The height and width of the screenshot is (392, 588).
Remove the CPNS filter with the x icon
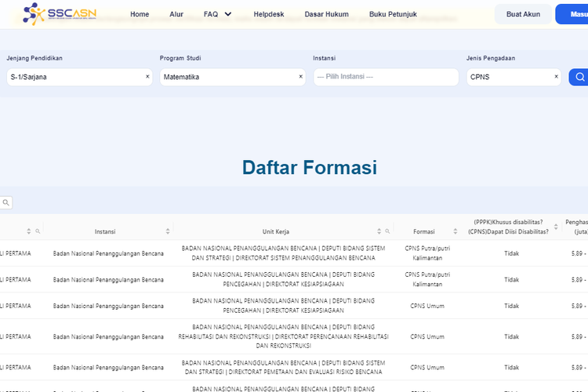(556, 77)
